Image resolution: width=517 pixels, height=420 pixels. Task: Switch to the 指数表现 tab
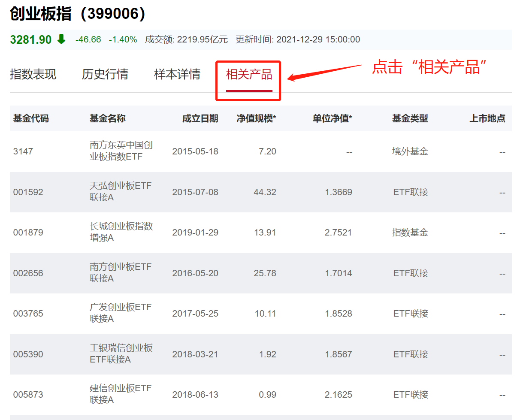pyautogui.click(x=33, y=75)
